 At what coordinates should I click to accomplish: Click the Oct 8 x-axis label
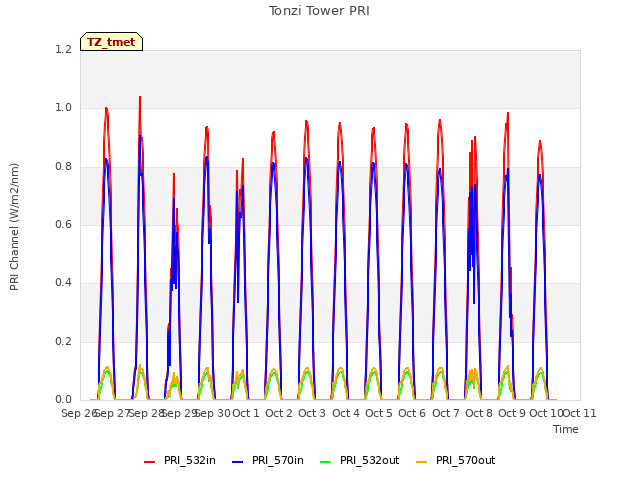click(479, 413)
